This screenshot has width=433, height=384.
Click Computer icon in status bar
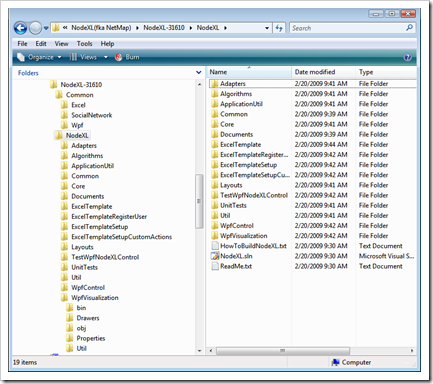click(x=335, y=362)
